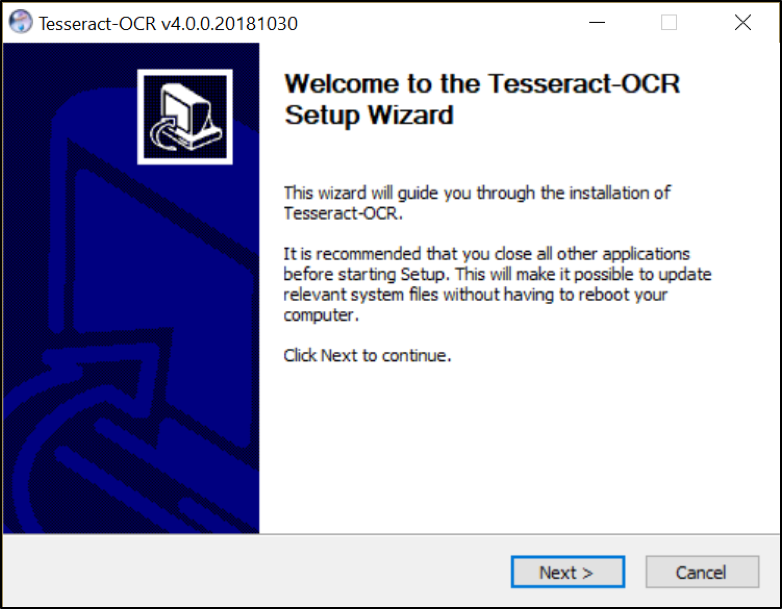This screenshot has height=609, width=782.
Task: Close the setup wizard with the X
Action: coord(743,22)
